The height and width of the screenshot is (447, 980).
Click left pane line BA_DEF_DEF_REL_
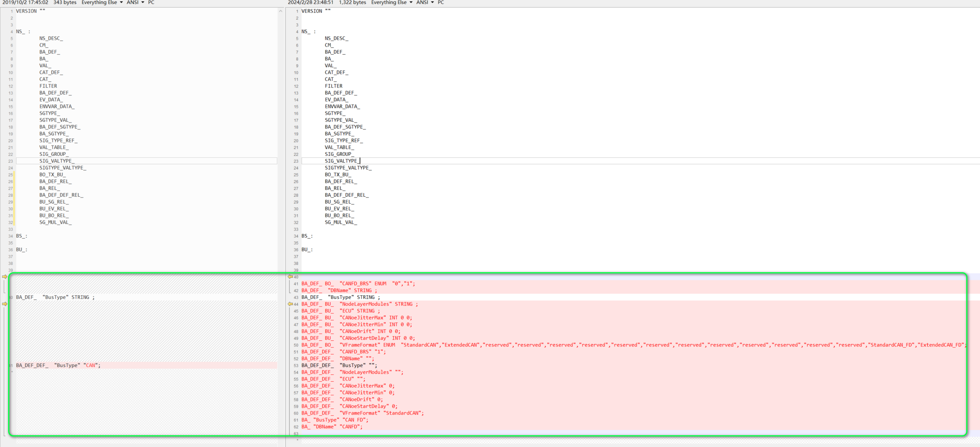(61, 195)
